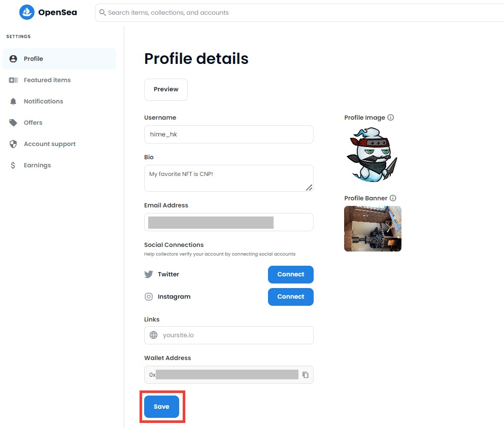Open the Earnings section

tap(37, 165)
